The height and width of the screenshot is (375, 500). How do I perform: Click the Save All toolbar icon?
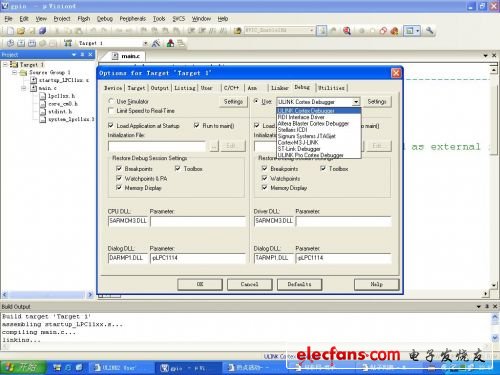click(x=42, y=31)
